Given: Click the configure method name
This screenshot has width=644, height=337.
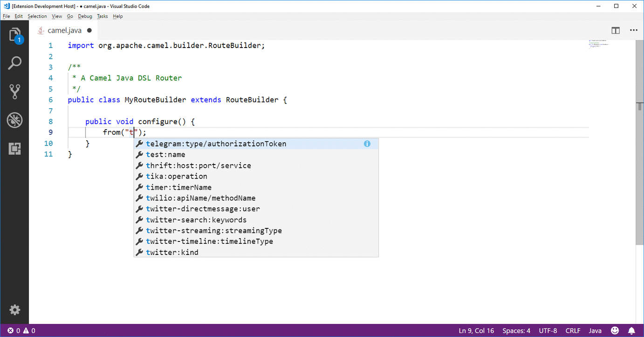Looking at the screenshot, I should click(x=158, y=122).
